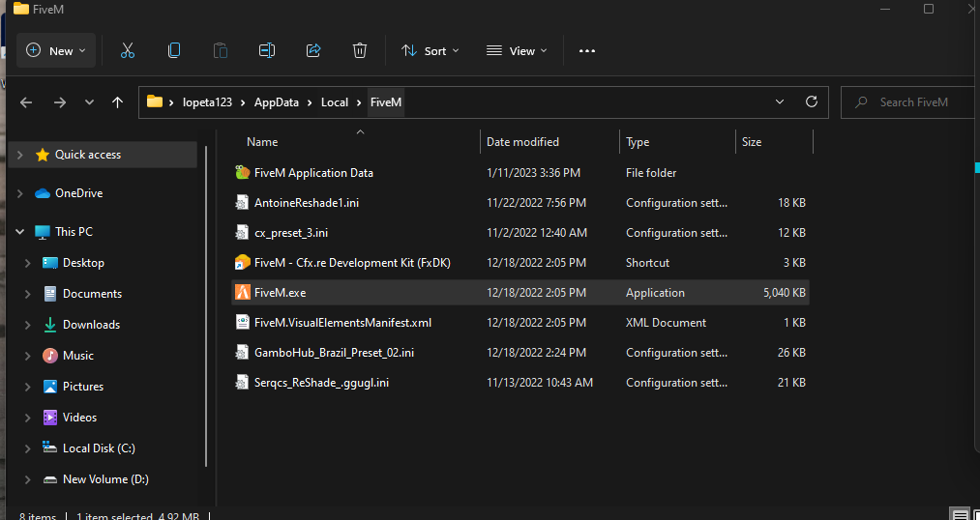
Task: Select the FiveM.exe file name
Action: coord(280,292)
